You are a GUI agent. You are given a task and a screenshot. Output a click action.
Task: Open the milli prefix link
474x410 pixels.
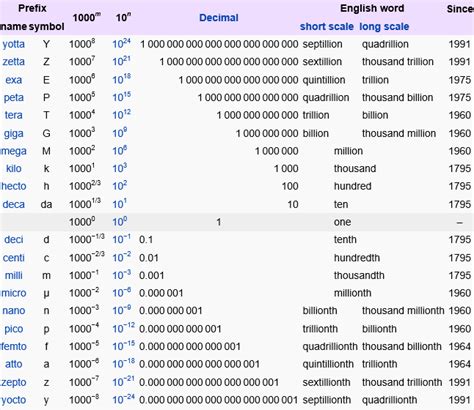click(x=14, y=276)
